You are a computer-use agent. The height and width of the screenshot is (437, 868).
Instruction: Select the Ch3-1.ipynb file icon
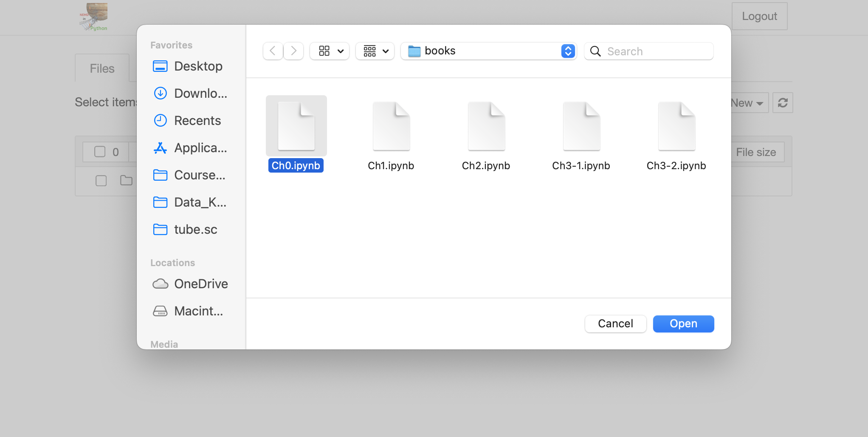[581, 126]
